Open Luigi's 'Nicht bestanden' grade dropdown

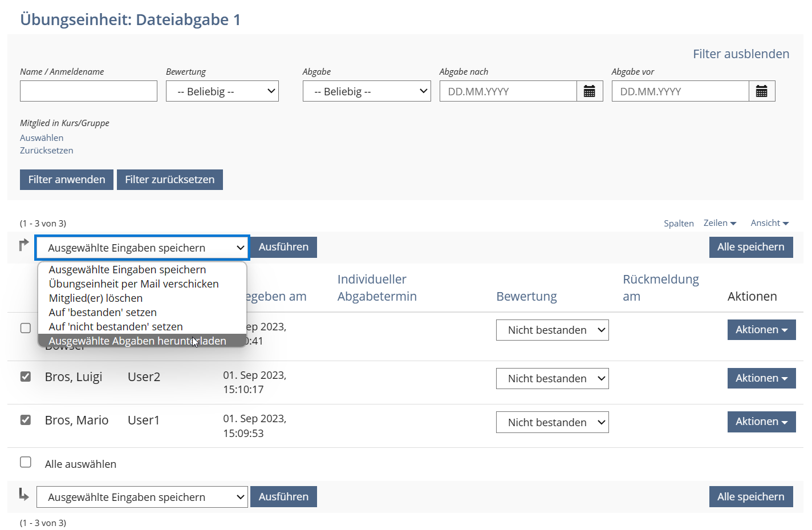point(551,379)
